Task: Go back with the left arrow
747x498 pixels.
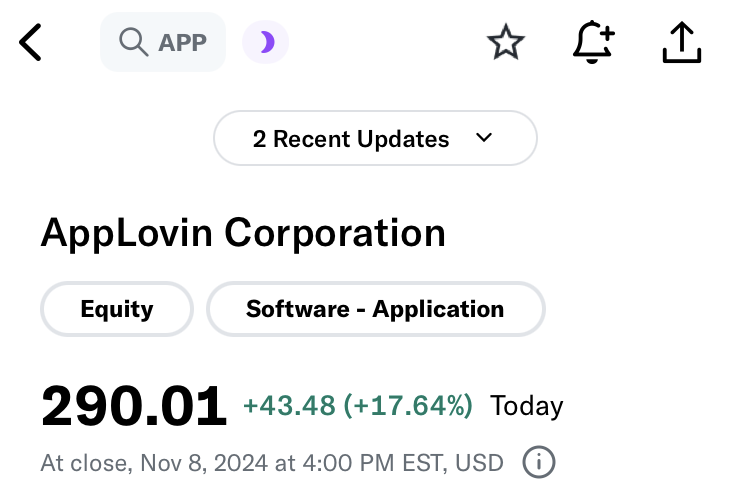Action: point(30,42)
